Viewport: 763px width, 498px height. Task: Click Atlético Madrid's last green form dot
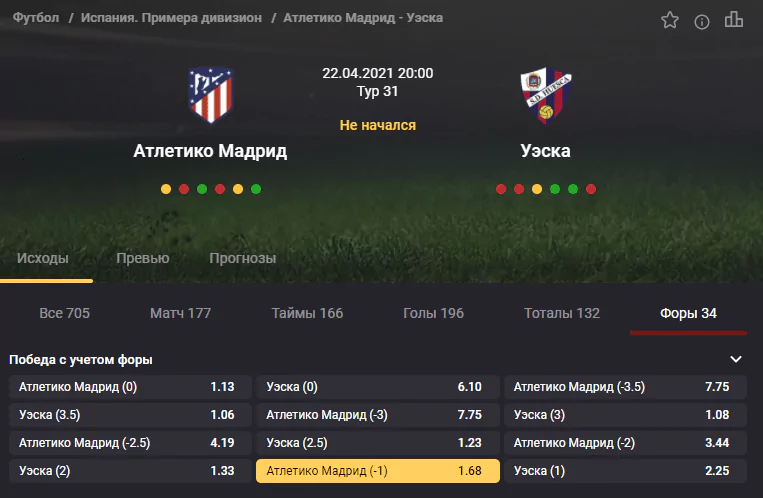click(x=256, y=189)
